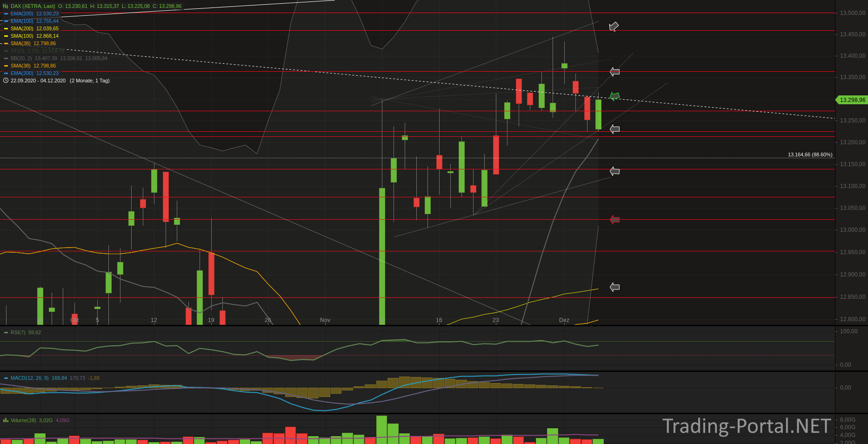Viewport: 868px width, 444px height.
Task: Select the EMA(200) legend entry directly below the DAX title
Action: pyautogui.click(x=34, y=13)
